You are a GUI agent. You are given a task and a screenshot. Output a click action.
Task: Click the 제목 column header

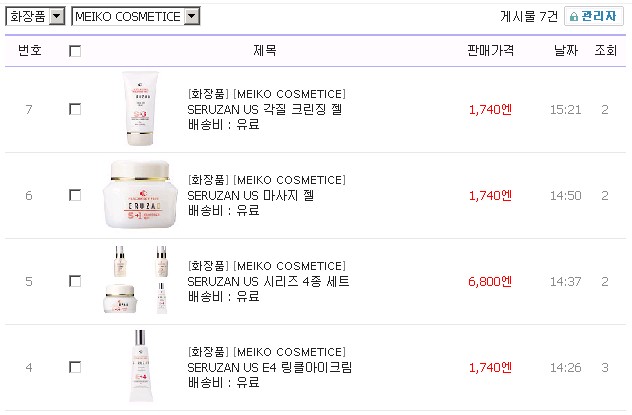[265, 50]
